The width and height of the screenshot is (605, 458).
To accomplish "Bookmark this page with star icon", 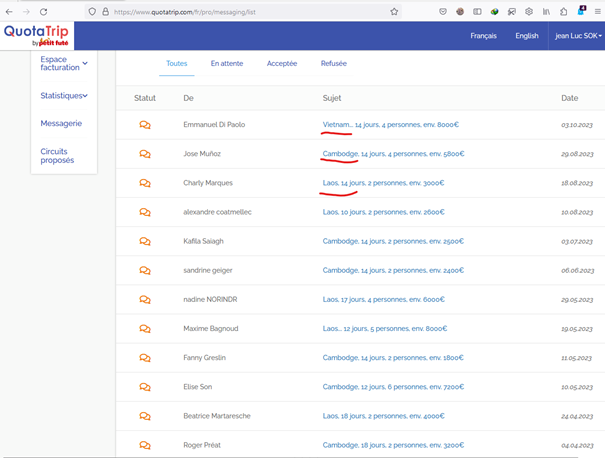I will click(x=394, y=11).
